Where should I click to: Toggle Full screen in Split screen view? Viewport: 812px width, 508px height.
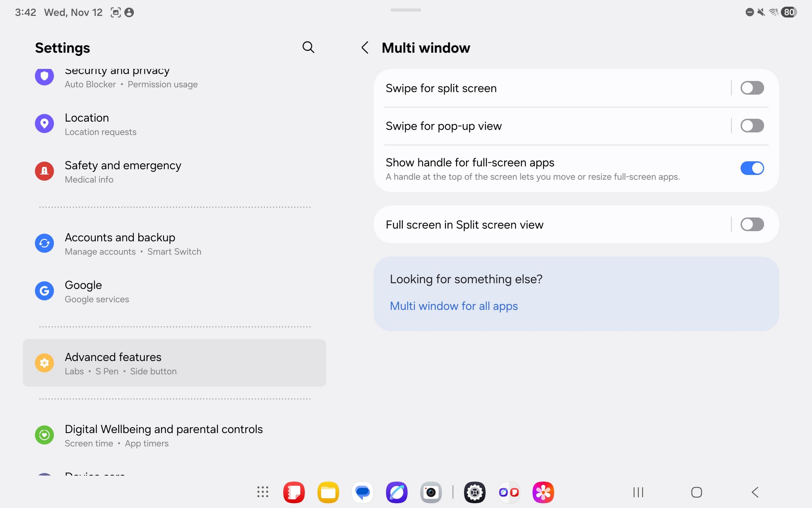point(752,225)
